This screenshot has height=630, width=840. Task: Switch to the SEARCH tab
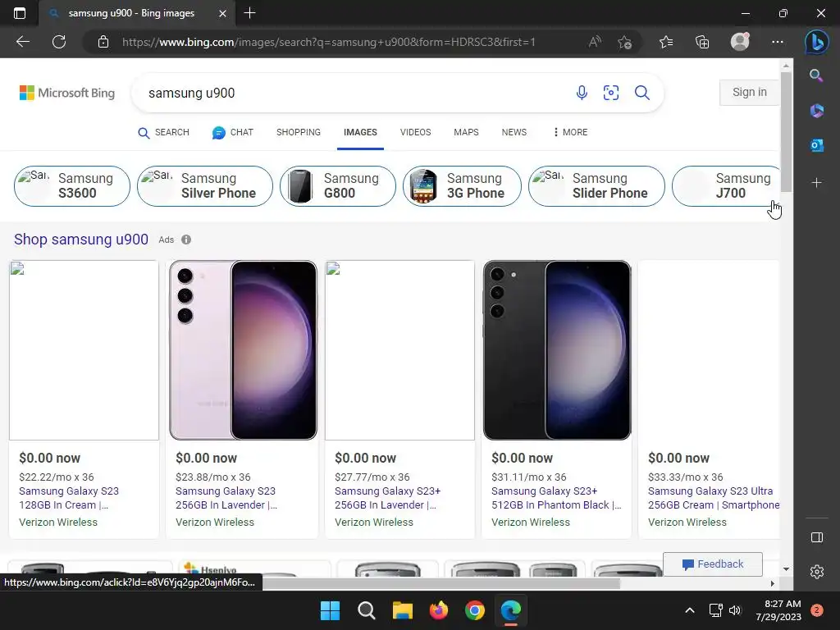coord(163,132)
